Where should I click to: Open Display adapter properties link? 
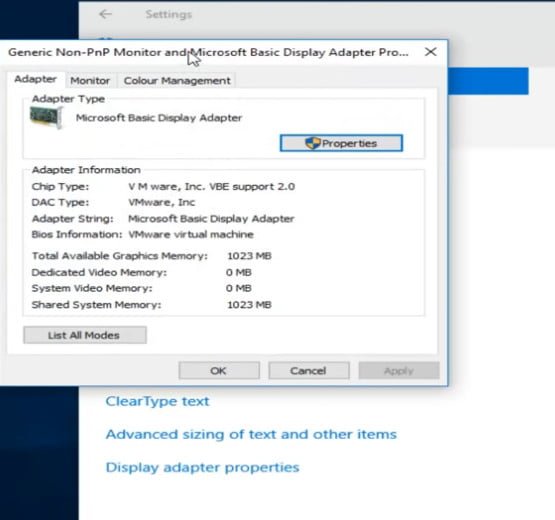[x=202, y=467]
